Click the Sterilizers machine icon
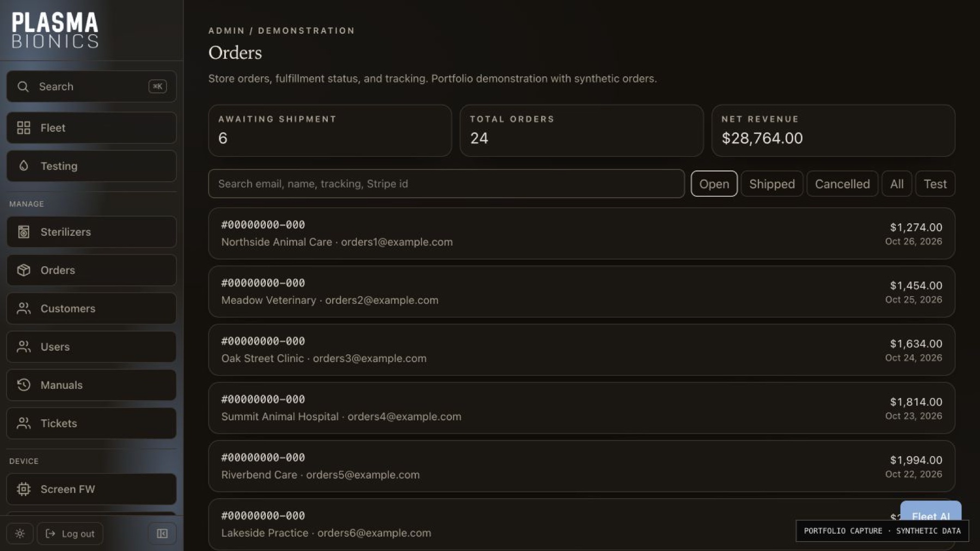980x551 pixels. point(23,232)
